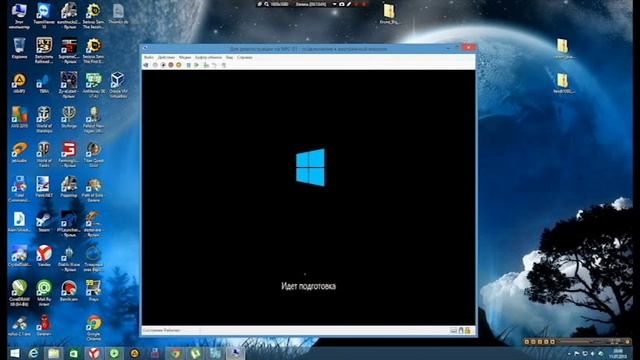Screen dimensions: 640x360
Task: Pause the virtual machine from the toolbar
Action: point(189,65)
